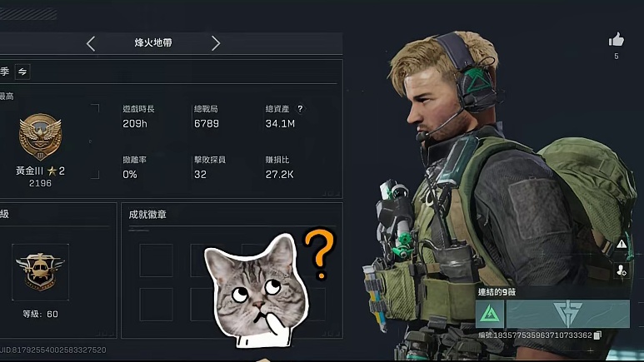Image resolution: width=644 pixels, height=362 pixels.
Task: Select the 烽火地帶 mode tab
Action: [x=153, y=42]
